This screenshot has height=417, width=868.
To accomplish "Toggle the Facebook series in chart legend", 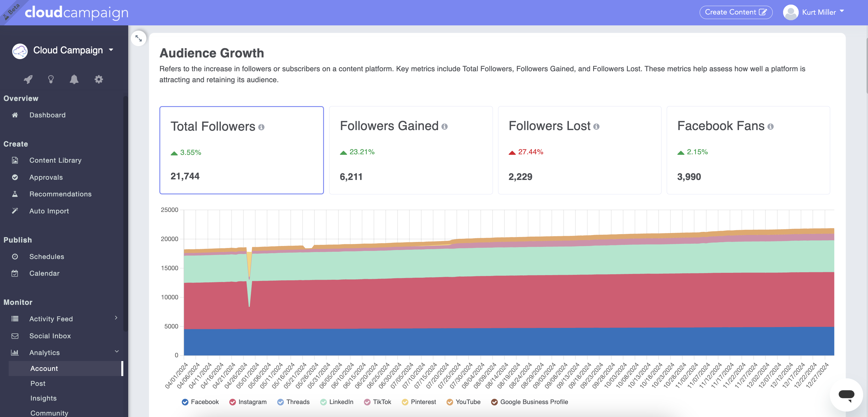I will coord(185,402).
